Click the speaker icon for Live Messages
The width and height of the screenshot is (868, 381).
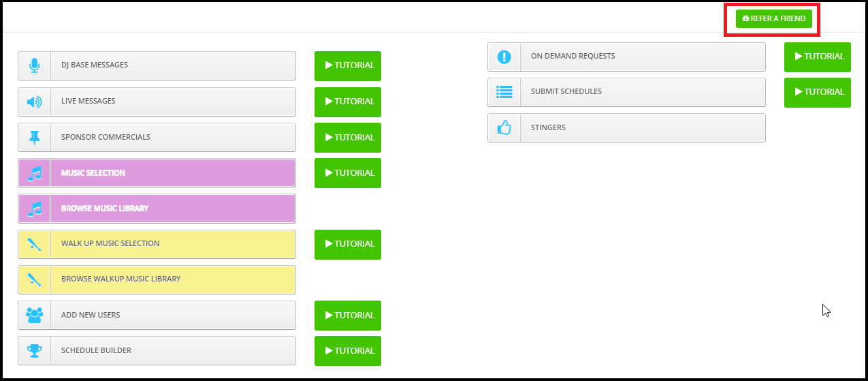[34, 102]
